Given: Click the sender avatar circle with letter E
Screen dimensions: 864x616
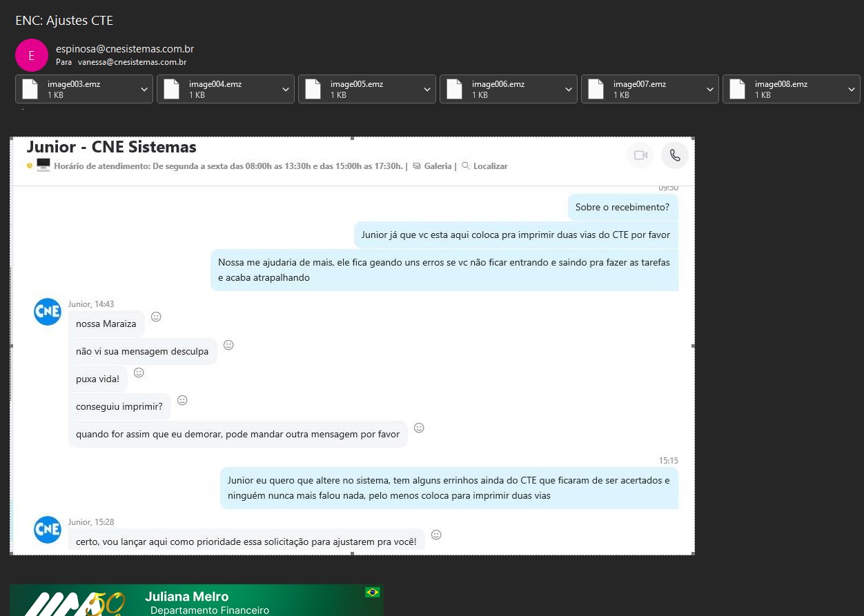Looking at the screenshot, I should tap(31, 55).
